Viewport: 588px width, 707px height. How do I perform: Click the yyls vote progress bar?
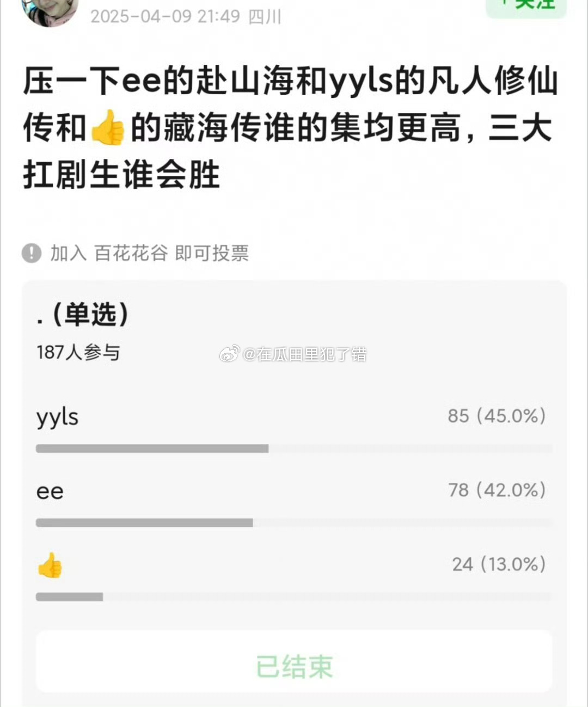point(294,448)
